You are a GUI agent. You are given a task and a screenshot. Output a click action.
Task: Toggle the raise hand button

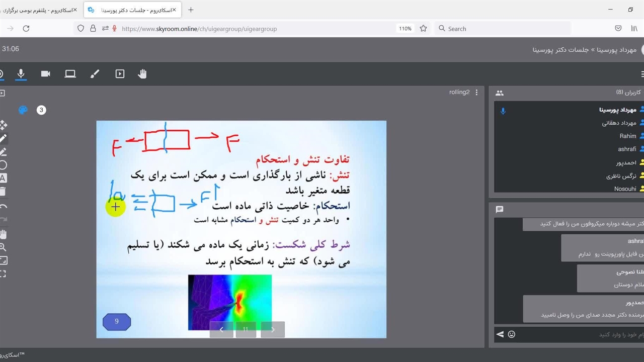tap(142, 74)
